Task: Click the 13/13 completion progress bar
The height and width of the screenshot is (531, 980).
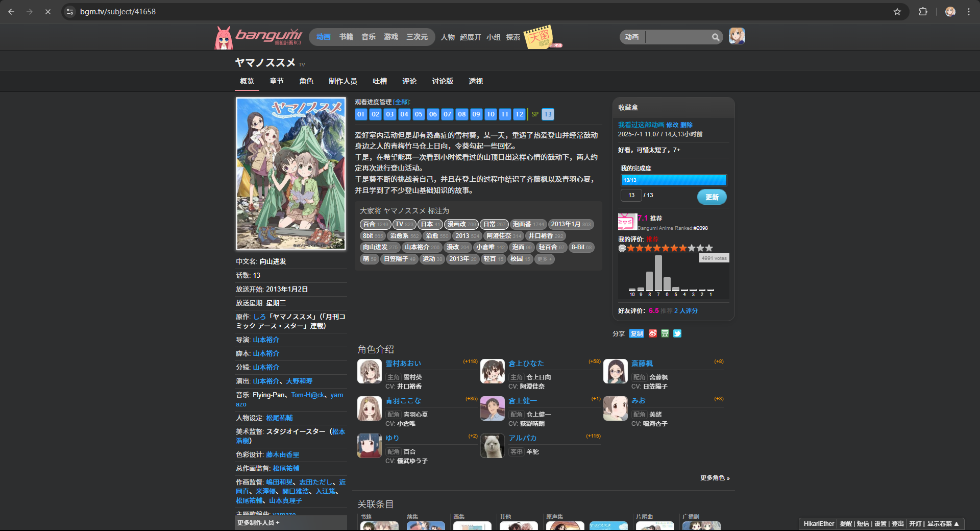Action: [674, 180]
